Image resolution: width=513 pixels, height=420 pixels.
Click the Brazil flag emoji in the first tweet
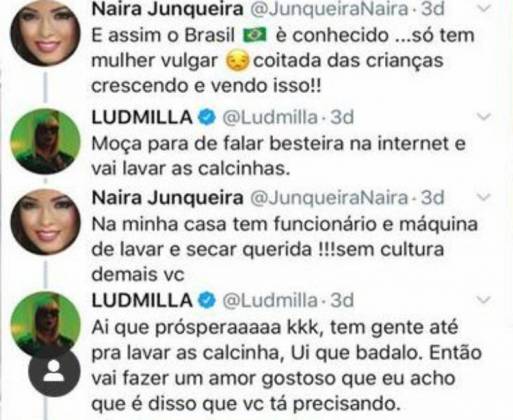click(255, 35)
